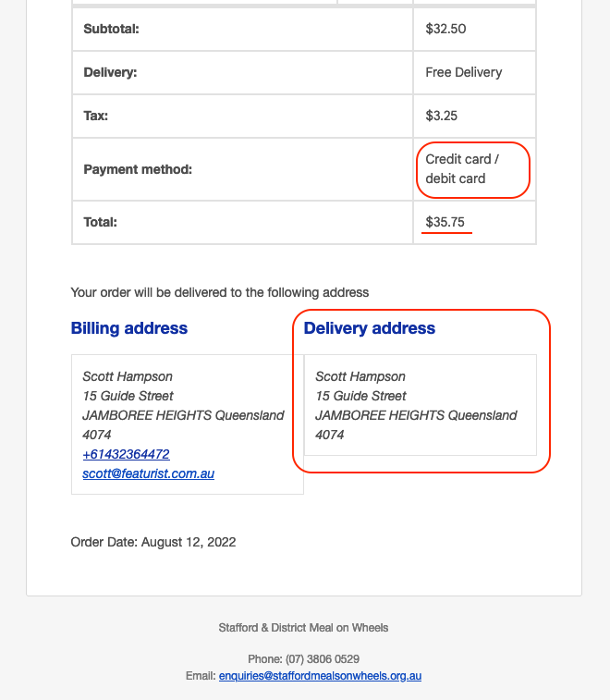Click the Order Date August 12, 2022 text

[x=153, y=542]
